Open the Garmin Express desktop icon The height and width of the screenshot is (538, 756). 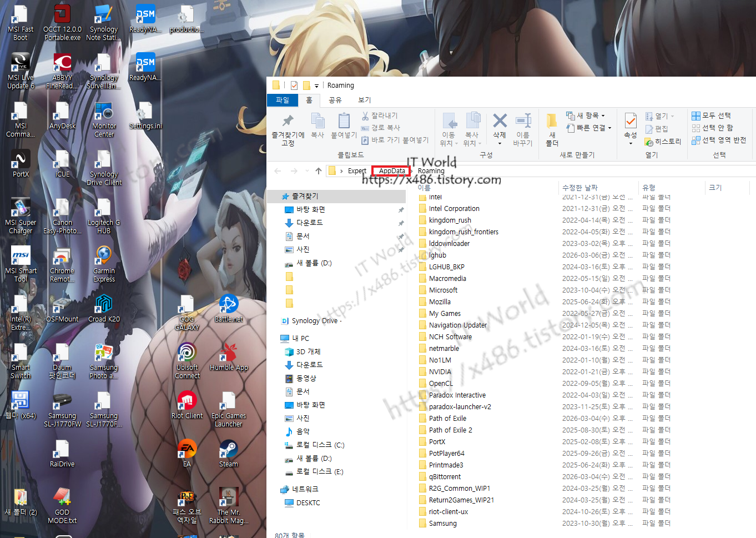pos(104,265)
